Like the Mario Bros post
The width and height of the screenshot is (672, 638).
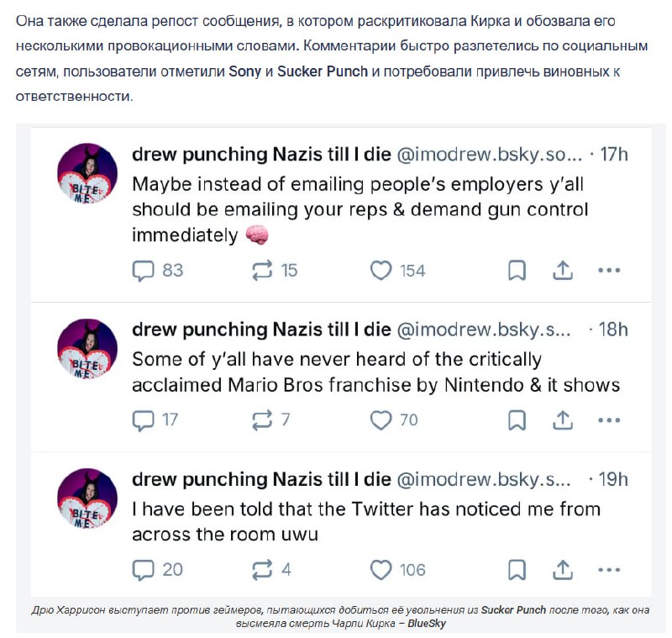381,419
